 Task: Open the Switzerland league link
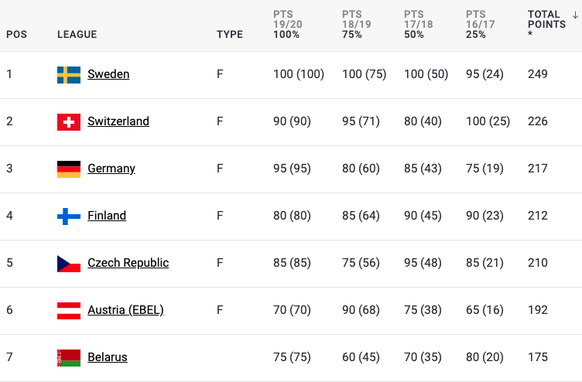pos(118,121)
